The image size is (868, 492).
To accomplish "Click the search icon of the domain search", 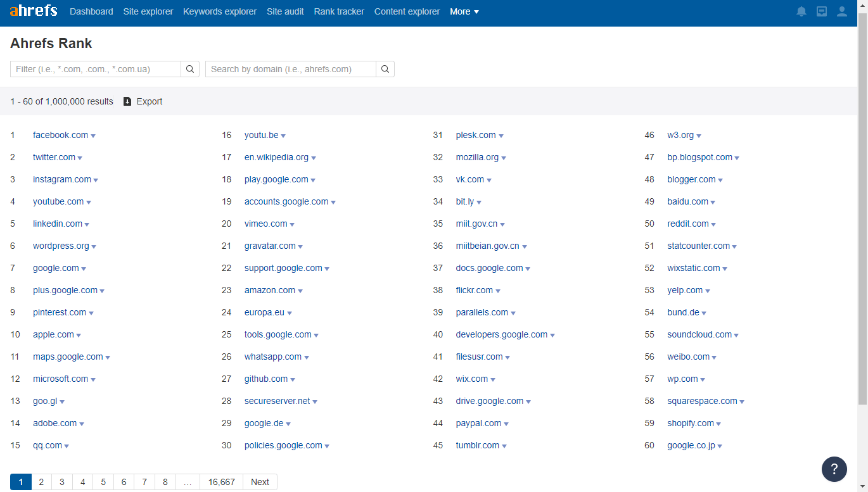I will [385, 69].
